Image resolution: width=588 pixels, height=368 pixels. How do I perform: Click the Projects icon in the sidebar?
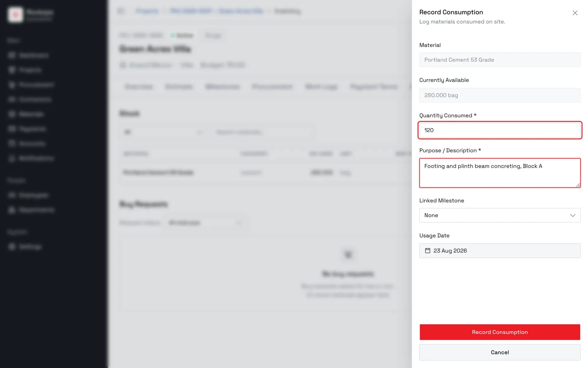pyautogui.click(x=12, y=70)
